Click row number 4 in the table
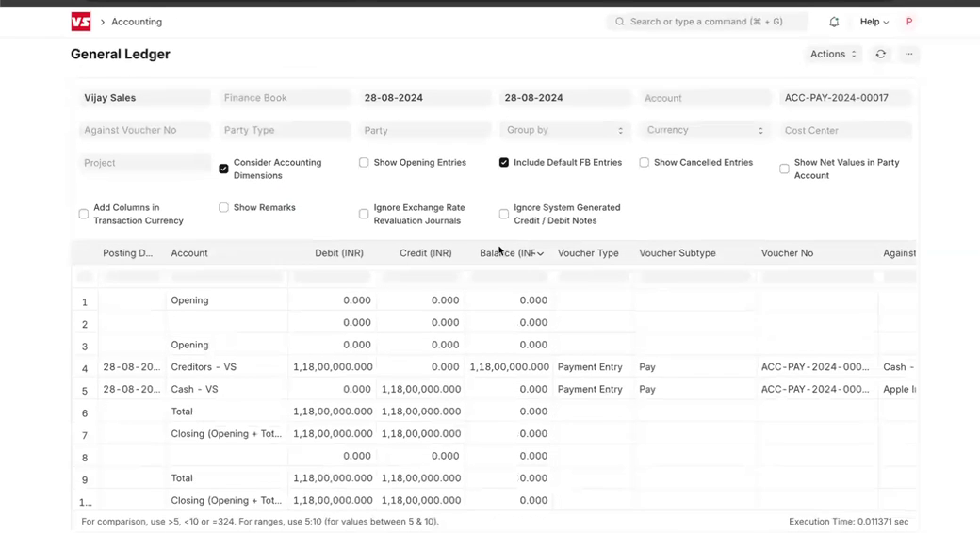The width and height of the screenshot is (980, 533). click(85, 368)
